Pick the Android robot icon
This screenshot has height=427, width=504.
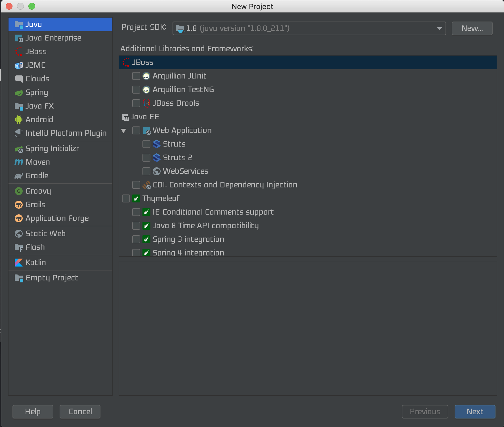pos(19,120)
